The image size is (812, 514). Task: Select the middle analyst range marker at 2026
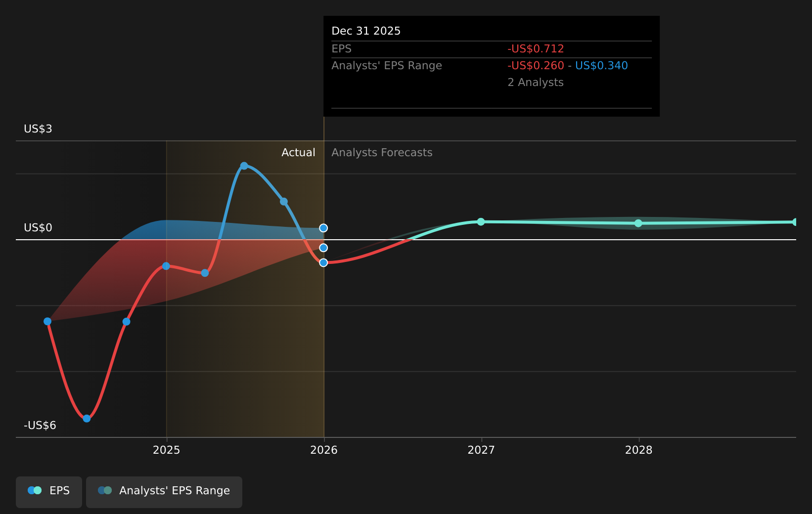coord(323,248)
